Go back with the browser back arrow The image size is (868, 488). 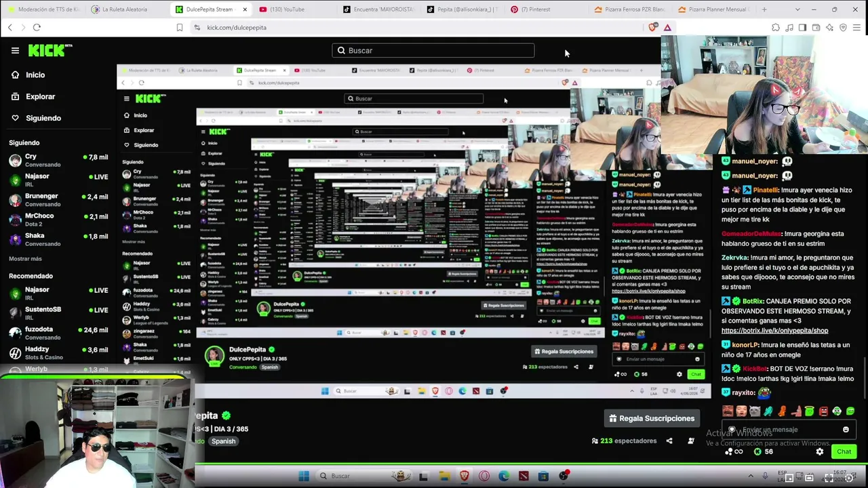[x=10, y=27]
